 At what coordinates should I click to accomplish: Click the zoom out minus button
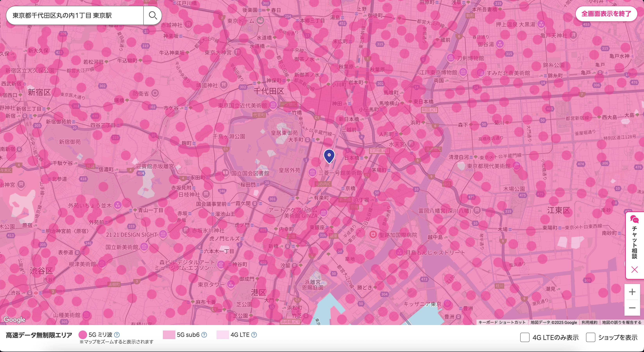(632, 308)
